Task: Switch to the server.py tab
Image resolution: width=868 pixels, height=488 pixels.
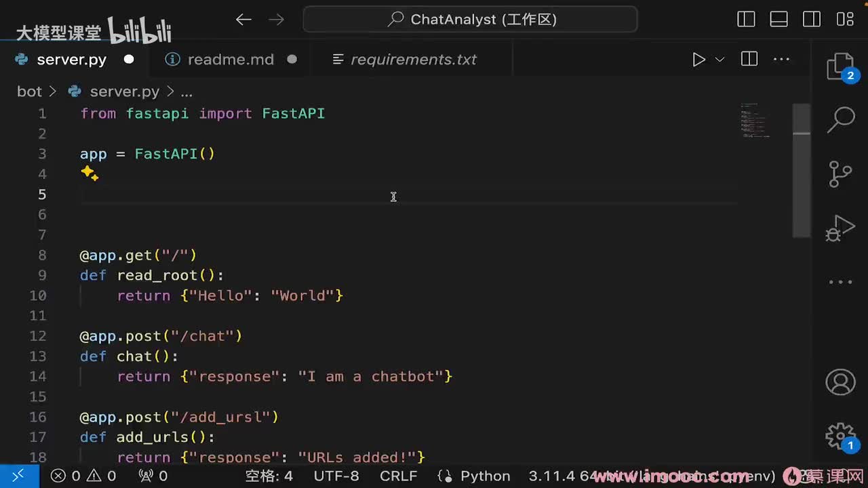Action: tap(71, 60)
